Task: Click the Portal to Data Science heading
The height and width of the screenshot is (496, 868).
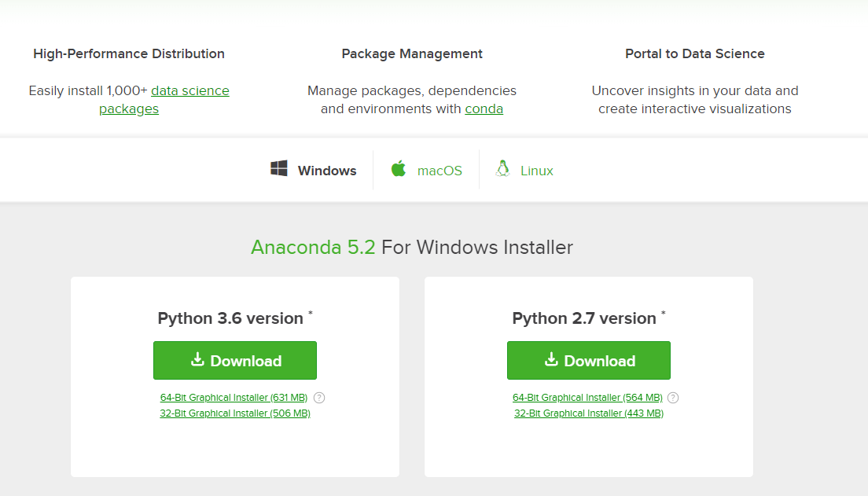Action: [695, 53]
